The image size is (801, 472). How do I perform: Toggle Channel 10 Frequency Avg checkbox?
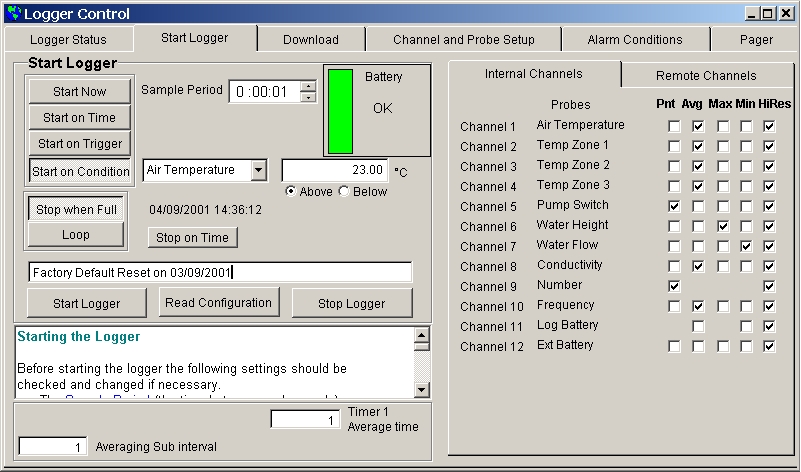coord(698,306)
